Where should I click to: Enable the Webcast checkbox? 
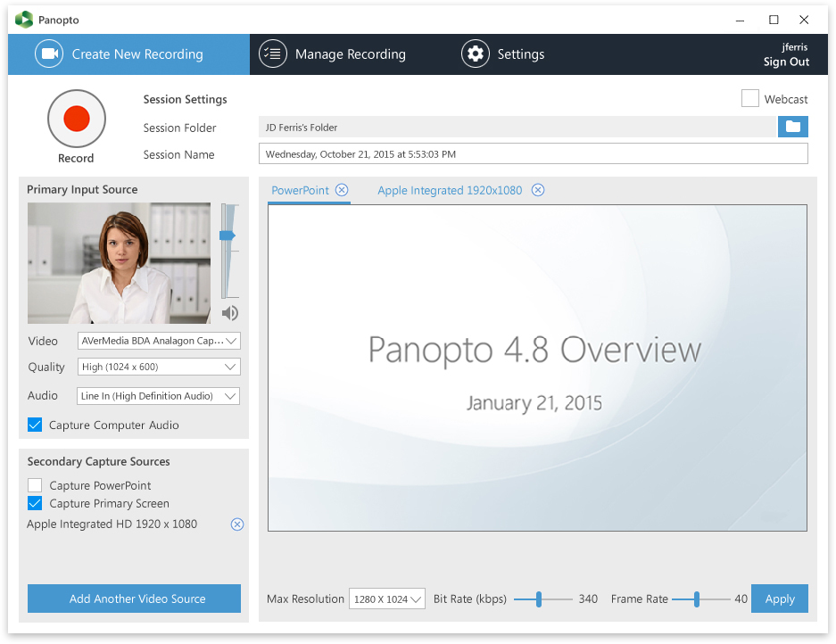point(749,99)
